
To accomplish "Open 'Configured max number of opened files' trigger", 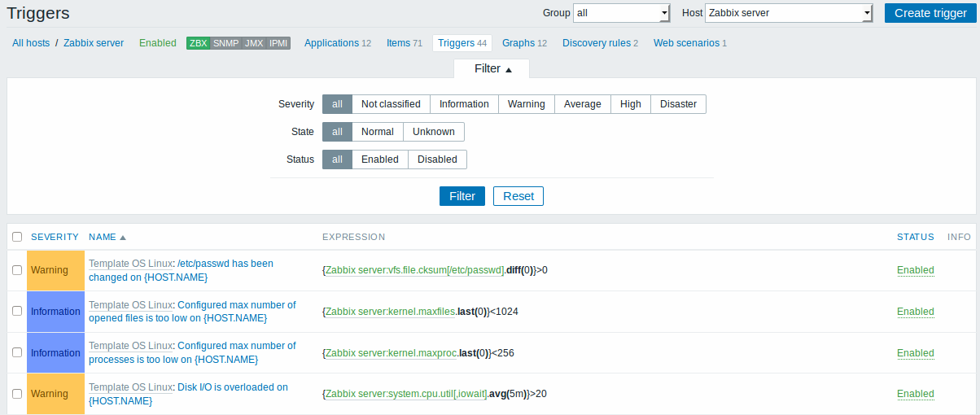I will [192, 312].
